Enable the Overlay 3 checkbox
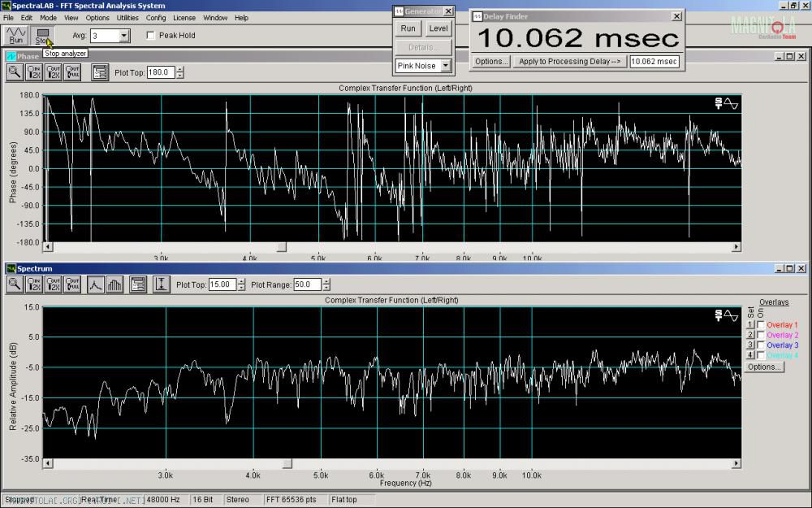Viewport: 812px width, 508px height. point(761,345)
